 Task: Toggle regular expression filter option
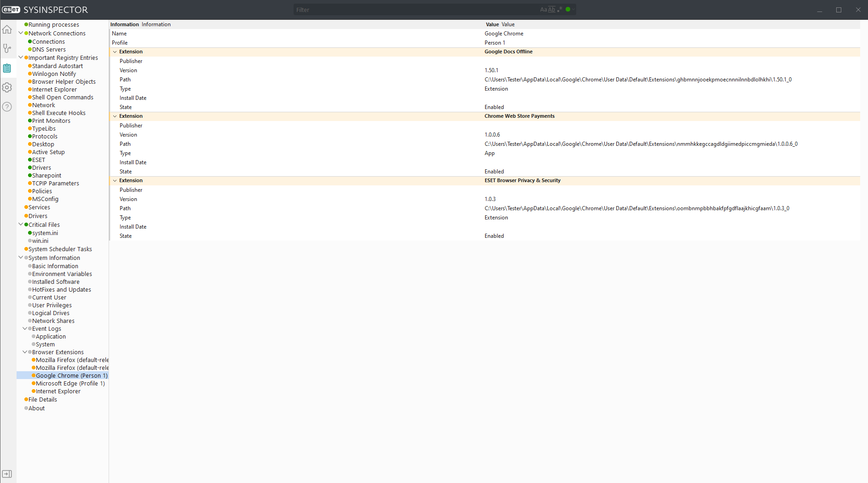pyautogui.click(x=560, y=9)
